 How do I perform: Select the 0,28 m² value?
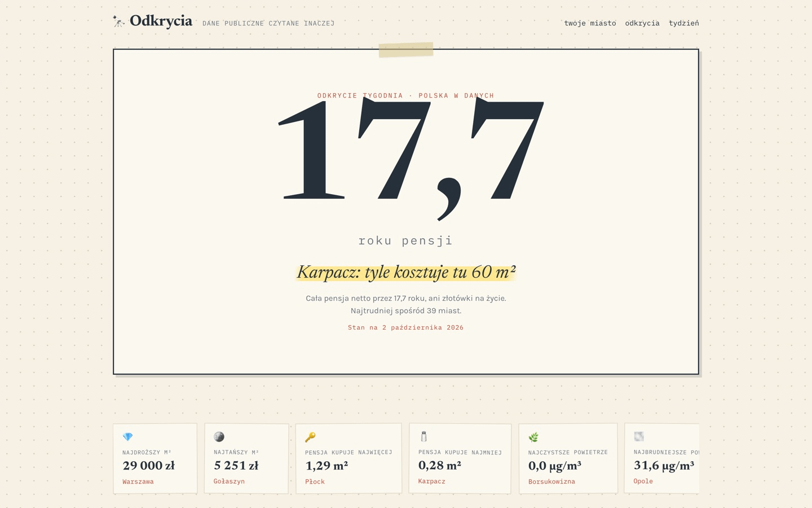(440, 465)
